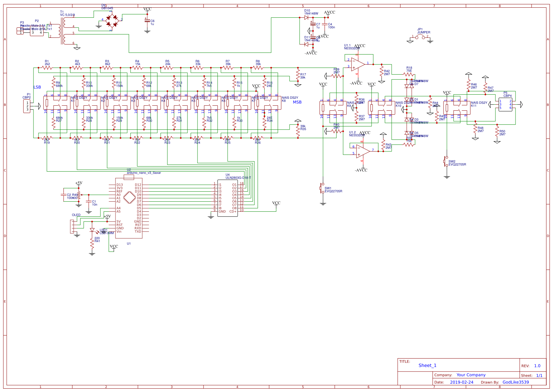
Task: Click the Sheet_1 title text
Action: point(428,365)
